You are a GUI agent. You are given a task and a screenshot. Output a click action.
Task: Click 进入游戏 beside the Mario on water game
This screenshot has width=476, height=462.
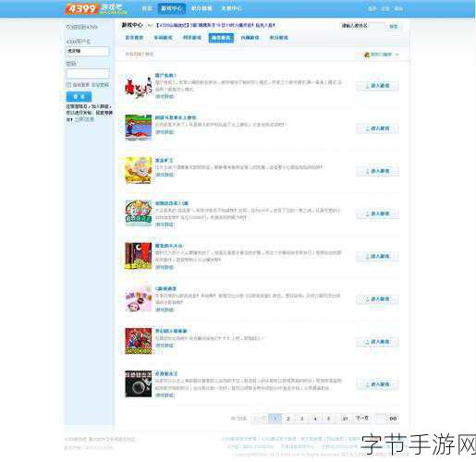(377, 128)
